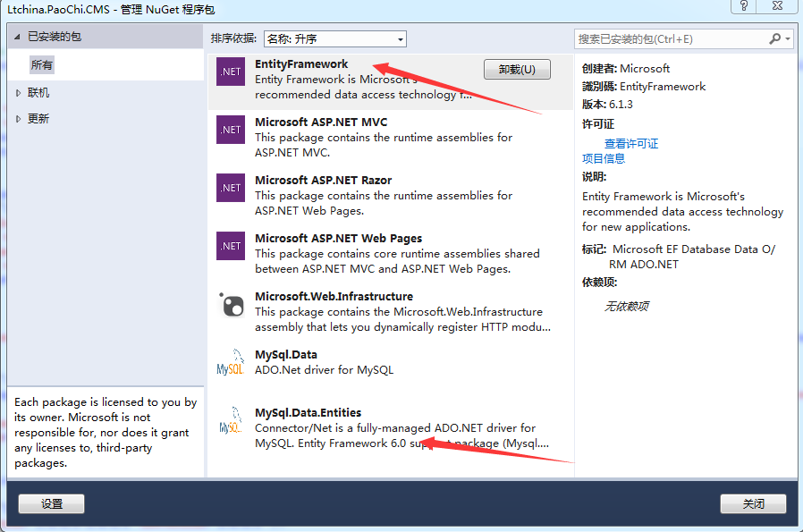Viewport: 803px width, 532px height.
Task: Click the ASP.NET Web Pages .NET icon
Action: [231, 246]
